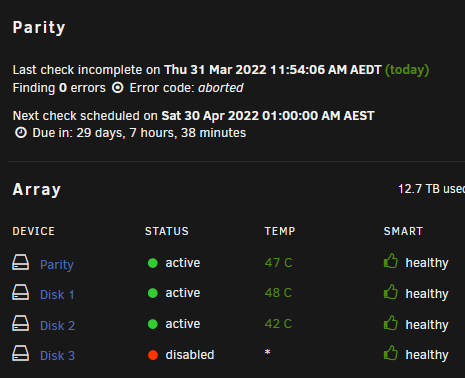465x378 pixels.
Task: Open the Parity device link
Action: pos(57,265)
